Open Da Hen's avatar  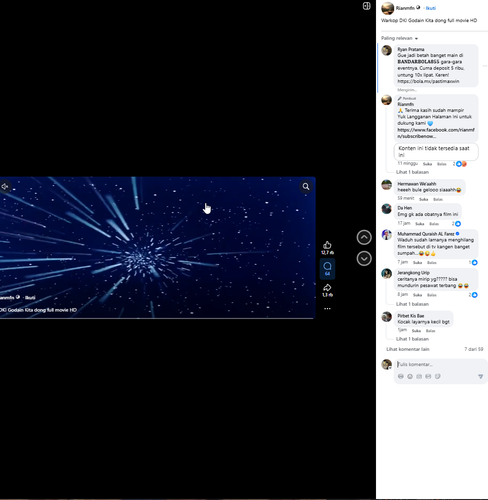click(387, 209)
